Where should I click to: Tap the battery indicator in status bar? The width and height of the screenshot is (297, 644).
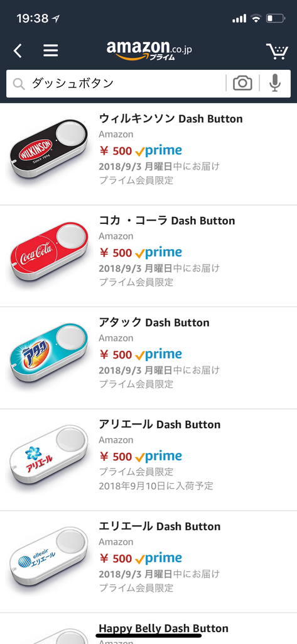point(276,18)
